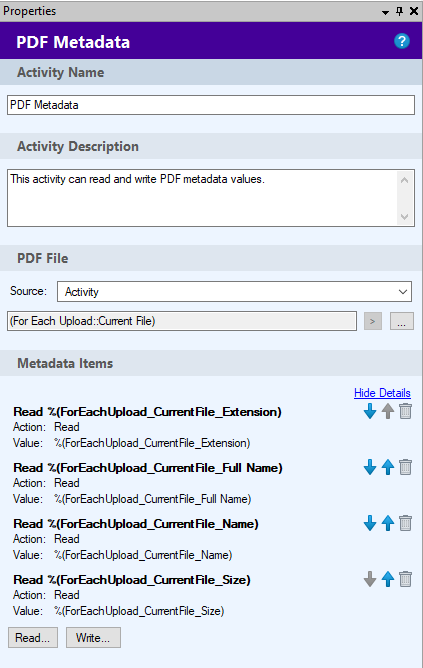Screen dimensions: 423x668
Task: Open the browse ellipsis button for PDF file
Action: pyautogui.click(x=401, y=321)
